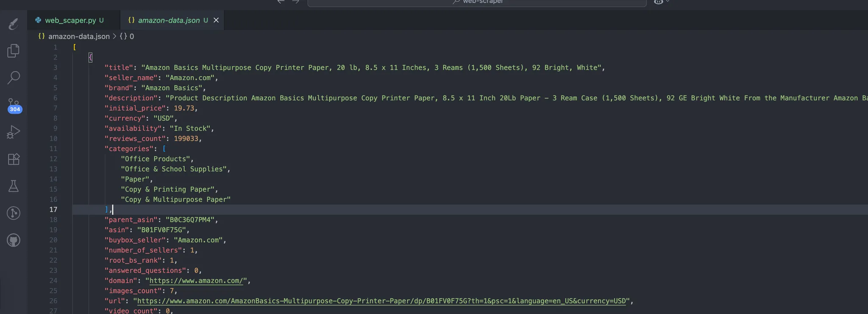Open the Explorer view in activity bar

point(14,51)
